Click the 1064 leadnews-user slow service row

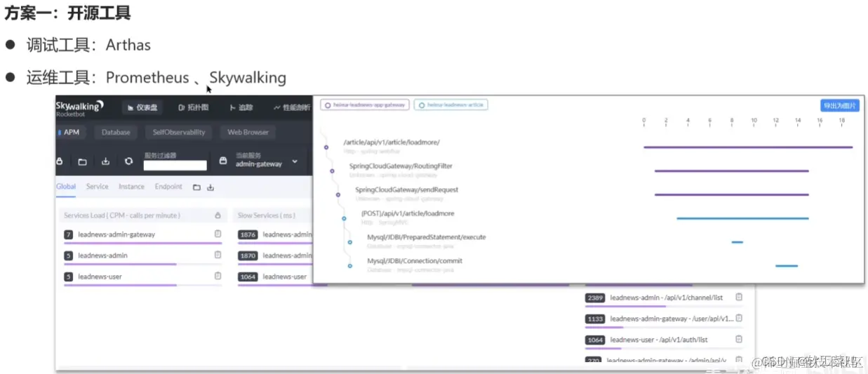click(274, 277)
